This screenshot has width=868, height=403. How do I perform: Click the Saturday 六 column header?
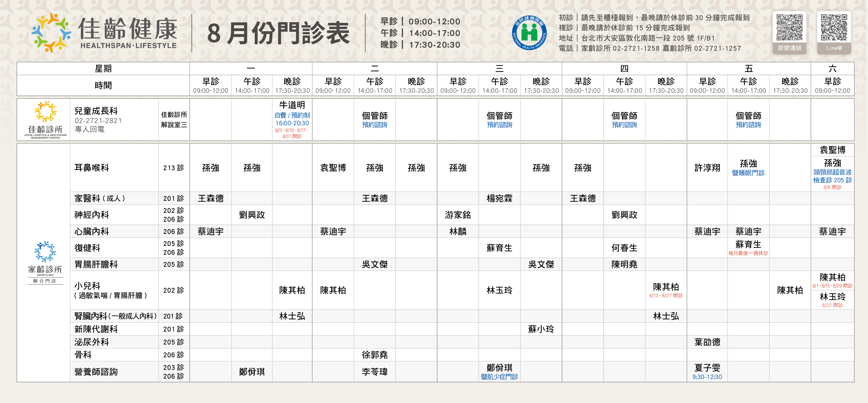tap(833, 69)
